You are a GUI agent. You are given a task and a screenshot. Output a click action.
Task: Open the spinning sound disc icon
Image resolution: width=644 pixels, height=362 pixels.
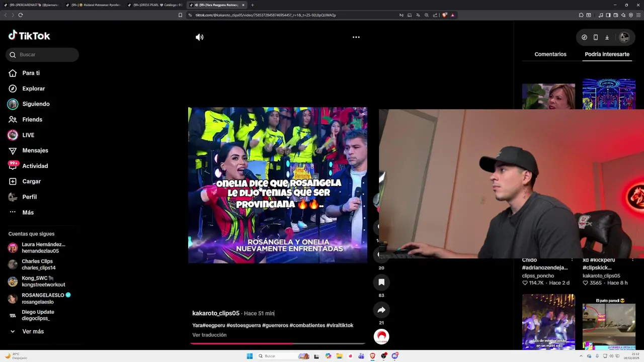tap(381, 336)
